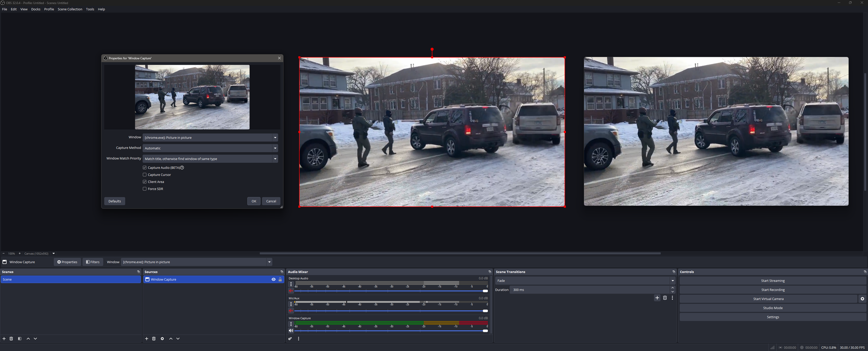
Task: Open virtual camera settings gear icon
Action: [x=862, y=299]
